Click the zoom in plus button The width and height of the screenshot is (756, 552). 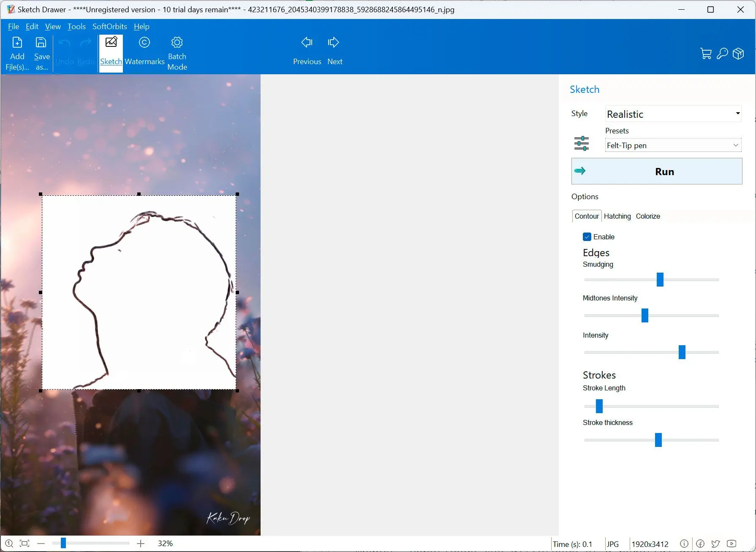141,544
